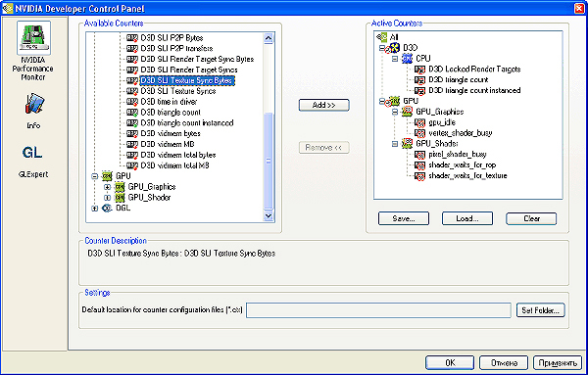The width and height of the screenshot is (588, 375).
Task: Click the Load... button
Action: pos(467,218)
